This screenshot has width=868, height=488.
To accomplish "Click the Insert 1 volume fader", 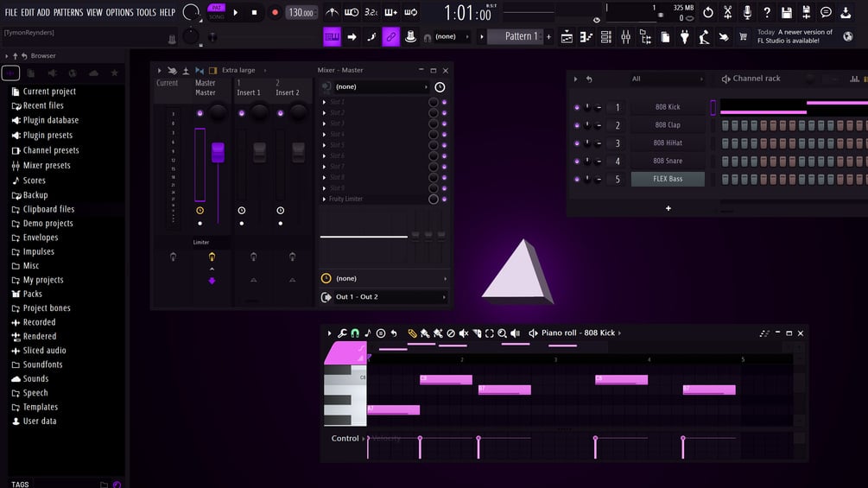I will point(259,152).
